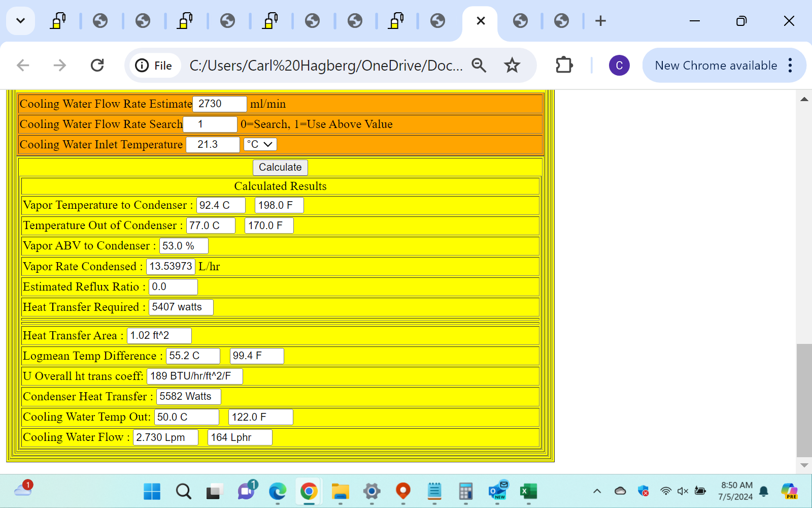Open the tab search chevron dropdown
This screenshot has width=812, height=508.
point(20,21)
